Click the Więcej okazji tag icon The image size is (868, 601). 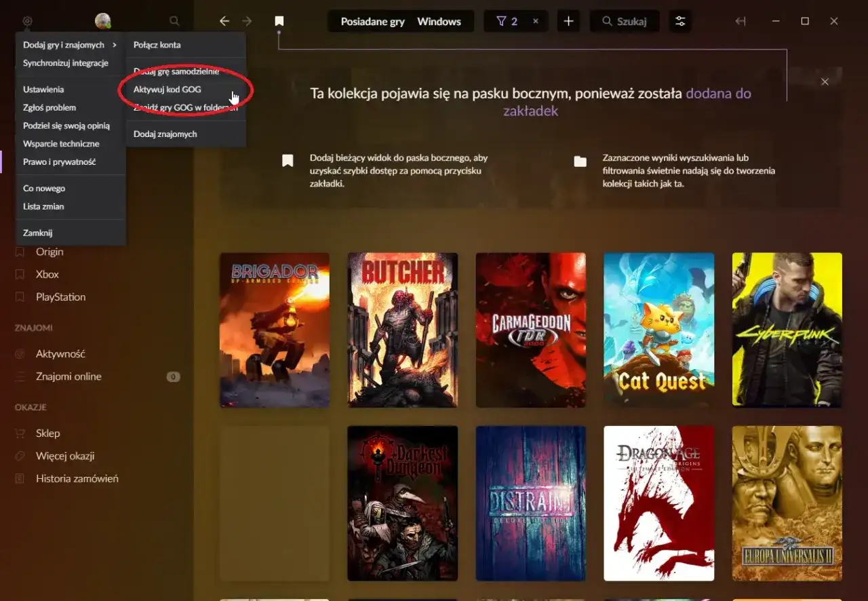click(x=20, y=456)
